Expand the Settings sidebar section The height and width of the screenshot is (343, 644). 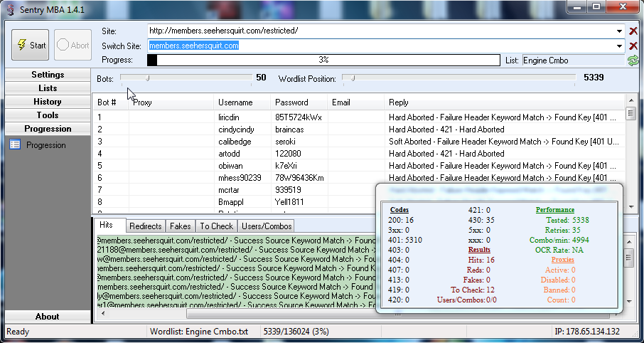[48, 75]
